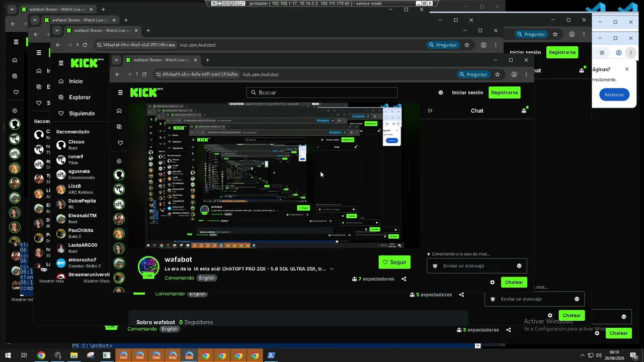Image resolution: width=644 pixels, height=362 pixels.
Task: Open the volume icon in the system tray
Action: click(x=599, y=355)
